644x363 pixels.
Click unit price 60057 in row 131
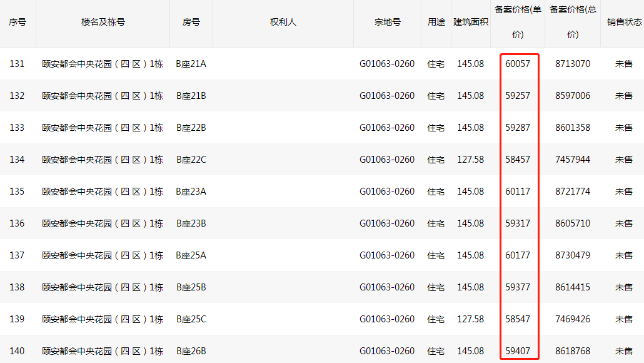pos(518,64)
